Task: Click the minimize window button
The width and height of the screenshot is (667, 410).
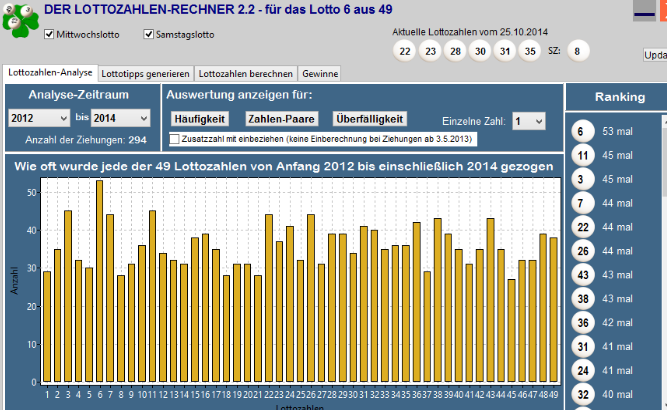Action: (x=644, y=11)
